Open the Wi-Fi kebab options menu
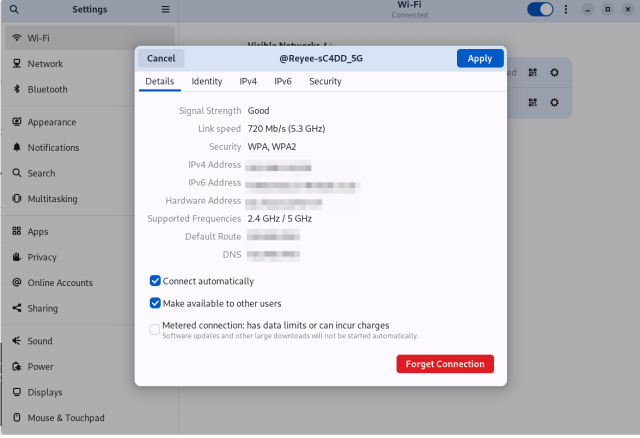The height and width of the screenshot is (438, 640). [x=567, y=9]
